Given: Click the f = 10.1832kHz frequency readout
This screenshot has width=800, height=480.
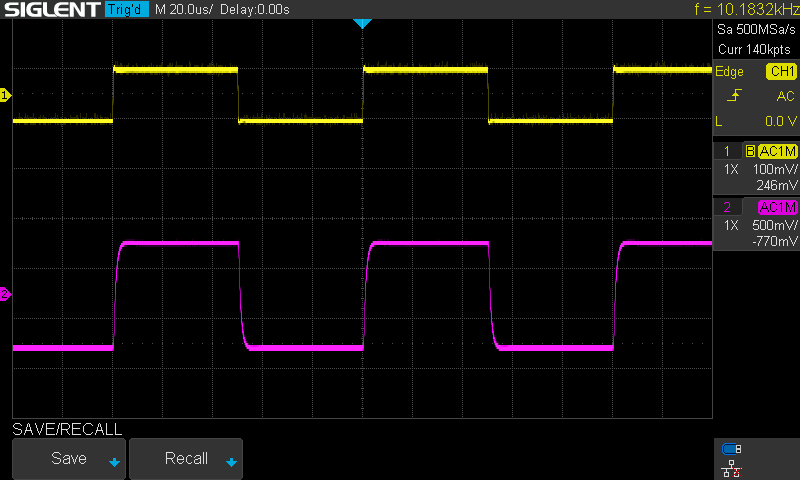Looking at the screenshot, I should (x=746, y=9).
